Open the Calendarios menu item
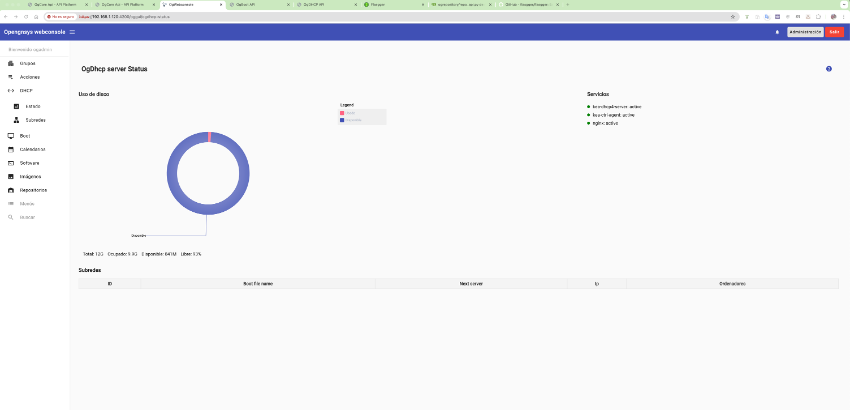 (x=33, y=148)
